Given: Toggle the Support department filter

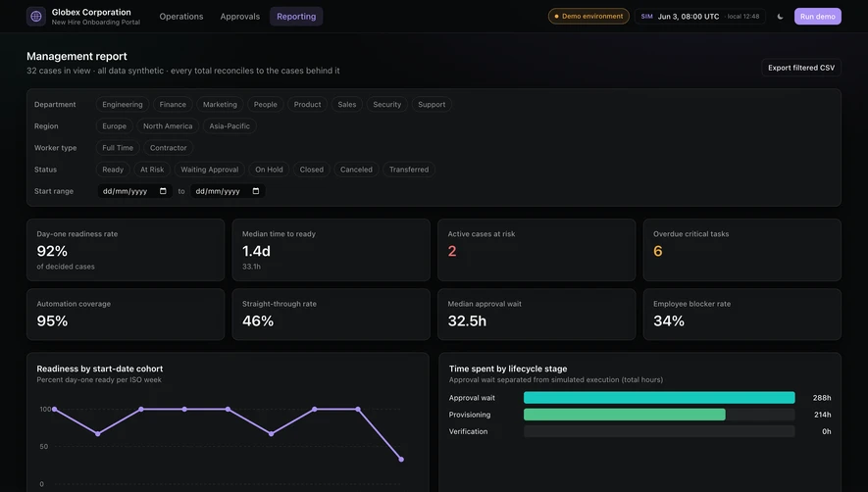Looking at the screenshot, I should tap(432, 104).
